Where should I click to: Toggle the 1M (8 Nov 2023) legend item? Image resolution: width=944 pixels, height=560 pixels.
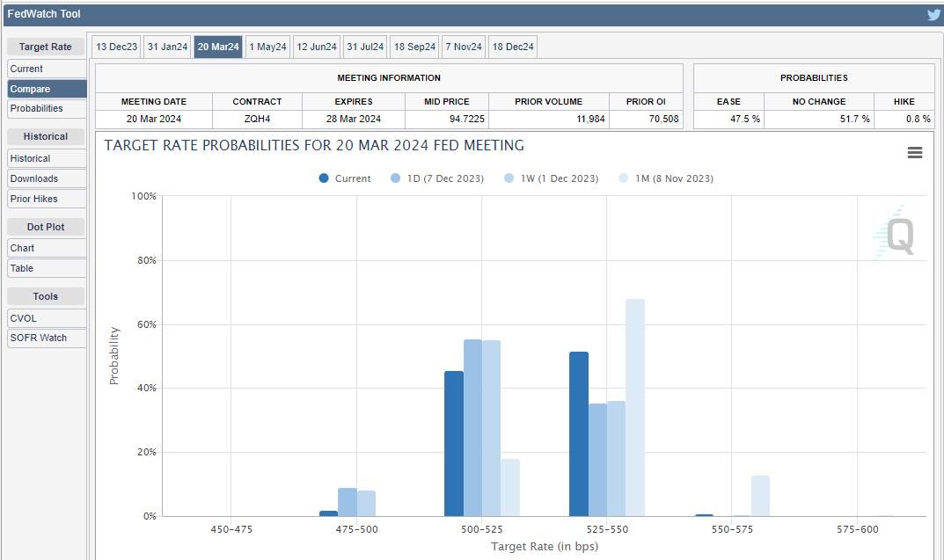[x=666, y=178]
